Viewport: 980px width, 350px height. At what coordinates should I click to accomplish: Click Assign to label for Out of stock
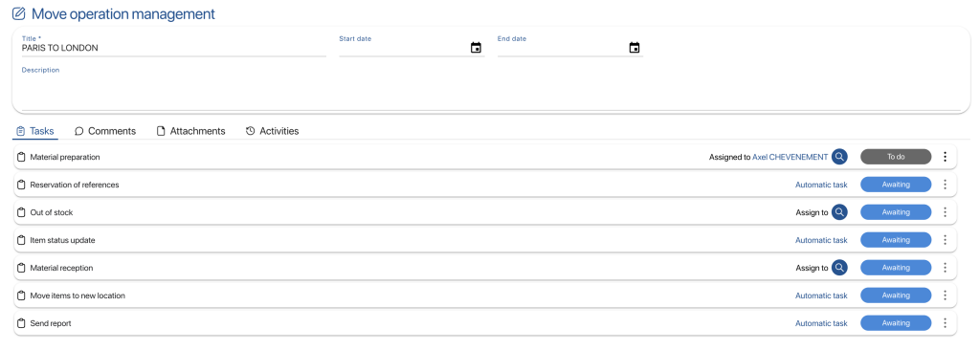pyautogui.click(x=812, y=212)
